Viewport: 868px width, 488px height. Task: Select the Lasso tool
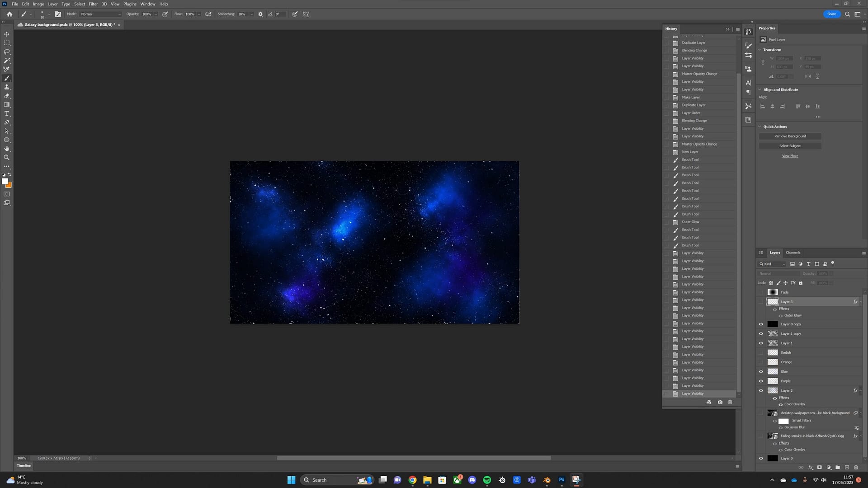pos(7,52)
